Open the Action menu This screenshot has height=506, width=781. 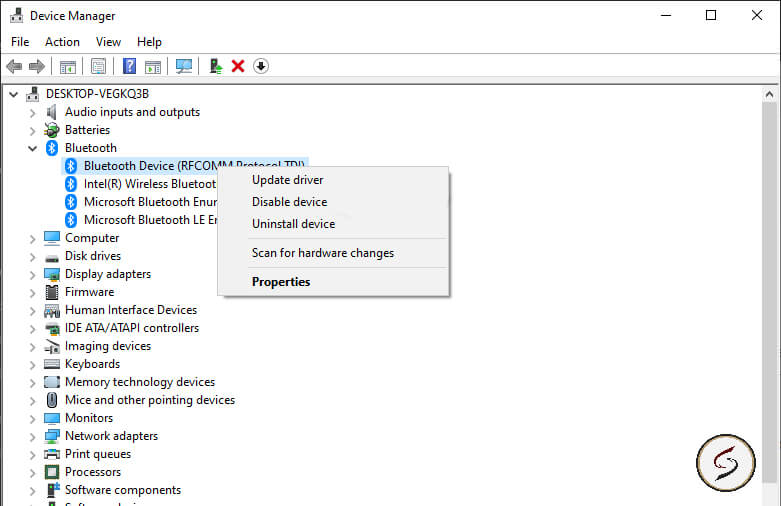pyautogui.click(x=62, y=42)
